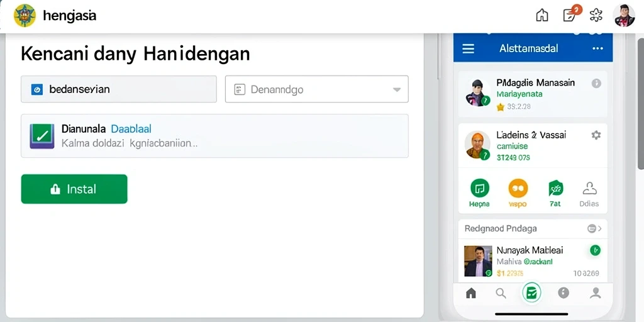This screenshot has height=322, width=644.
Task: Select the orange wapo icon
Action: pyautogui.click(x=518, y=189)
